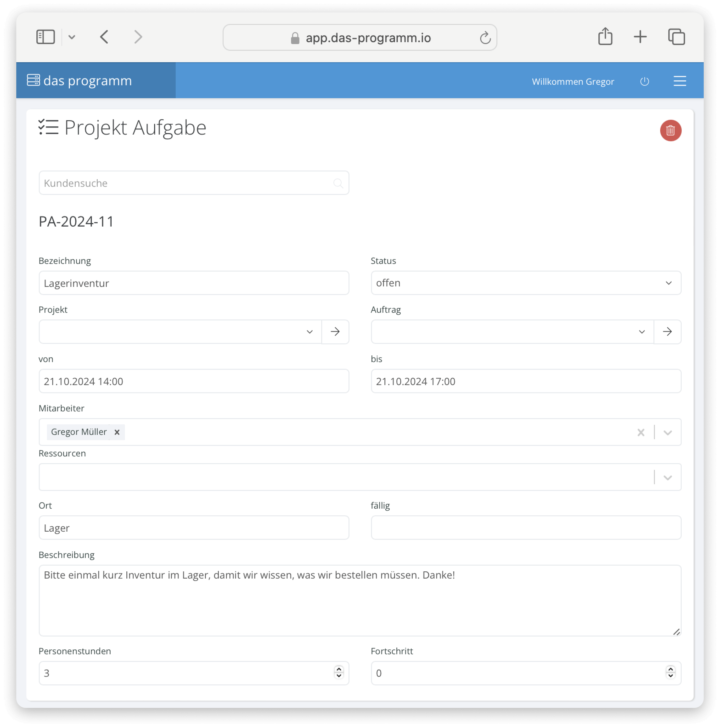Decrease Personenstunden with down arrow
Viewport: 720px width, 728px height.
click(x=338, y=676)
